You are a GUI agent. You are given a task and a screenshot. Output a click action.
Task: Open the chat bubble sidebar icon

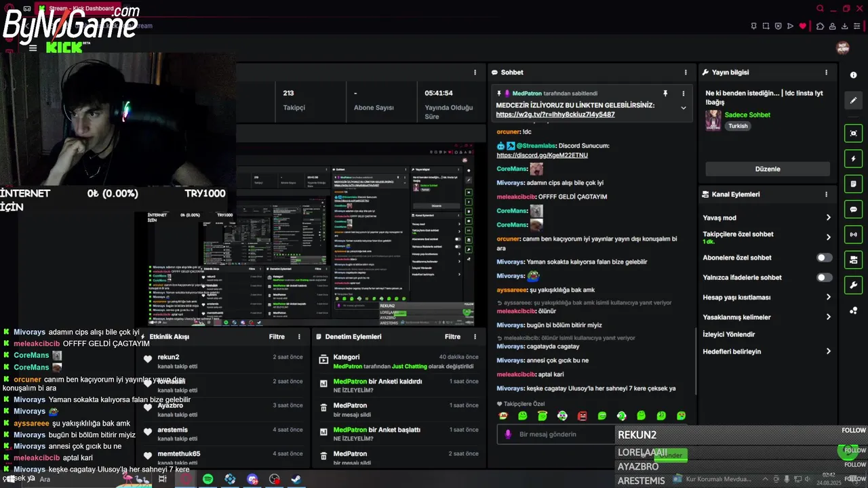(x=853, y=209)
